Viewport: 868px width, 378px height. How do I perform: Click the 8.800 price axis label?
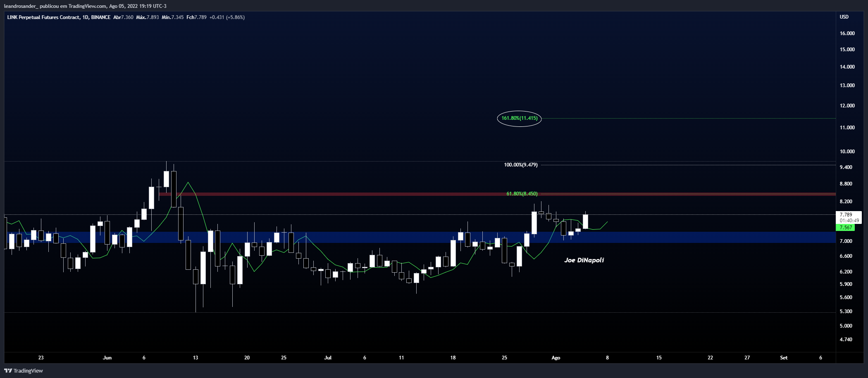pyautogui.click(x=846, y=184)
